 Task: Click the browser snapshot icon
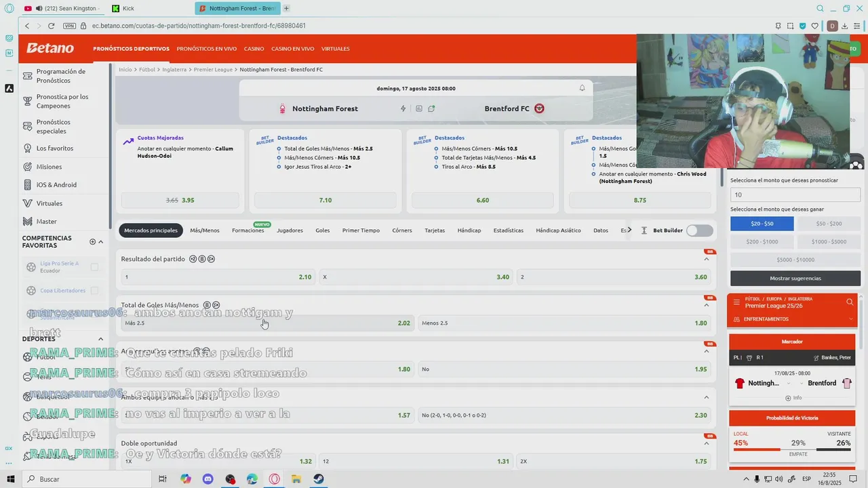pyautogui.click(x=791, y=26)
